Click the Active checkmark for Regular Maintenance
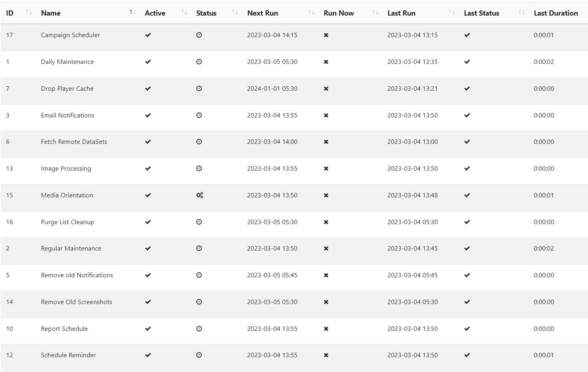Screen dimensions: 588x372 click(148, 249)
